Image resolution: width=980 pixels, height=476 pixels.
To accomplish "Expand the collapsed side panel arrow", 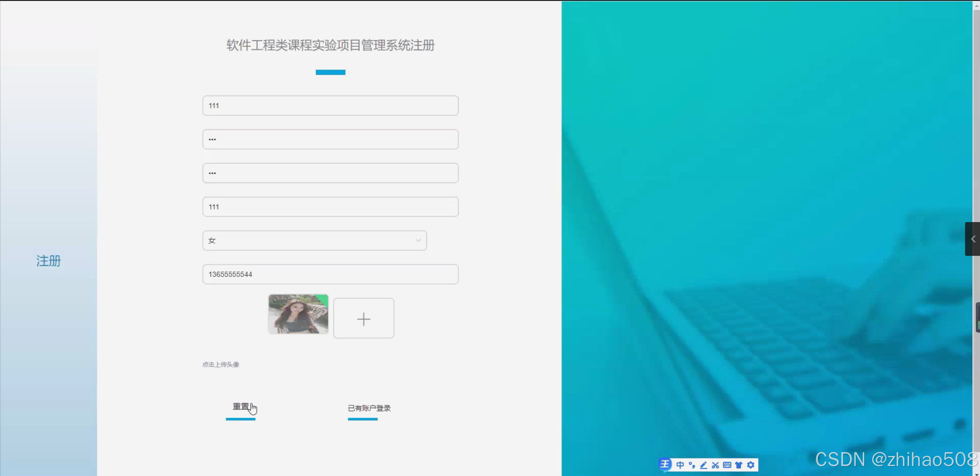I will pos(973,239).
